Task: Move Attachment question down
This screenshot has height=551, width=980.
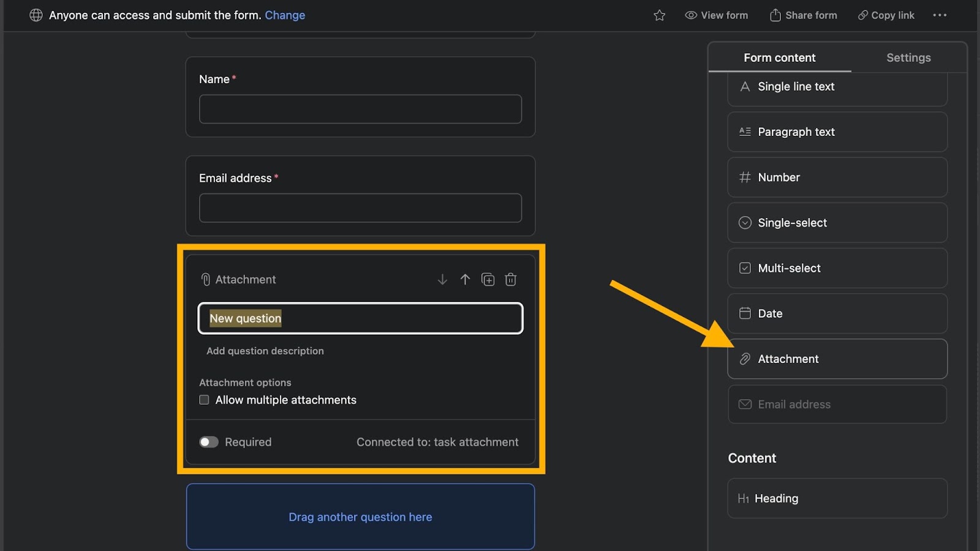Action: tap(442, 280)
